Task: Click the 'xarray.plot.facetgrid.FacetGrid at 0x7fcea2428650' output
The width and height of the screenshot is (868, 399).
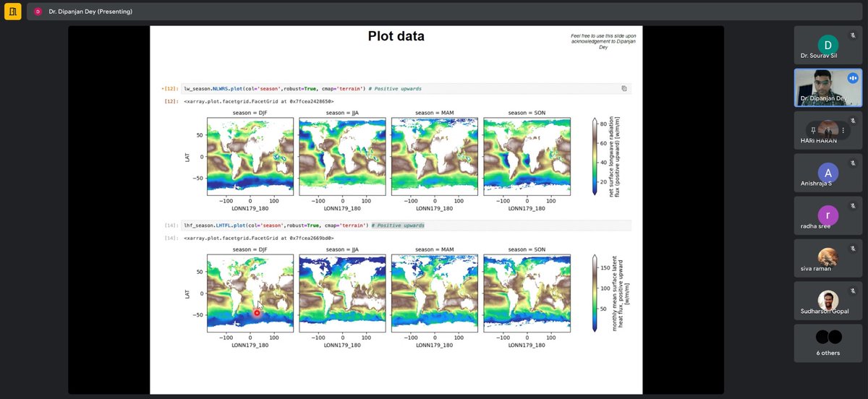Action: (259, 101)
